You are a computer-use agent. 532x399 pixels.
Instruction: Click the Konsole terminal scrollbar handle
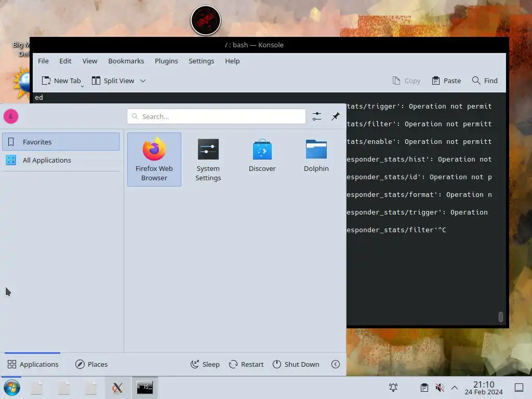tap(500, 316)
